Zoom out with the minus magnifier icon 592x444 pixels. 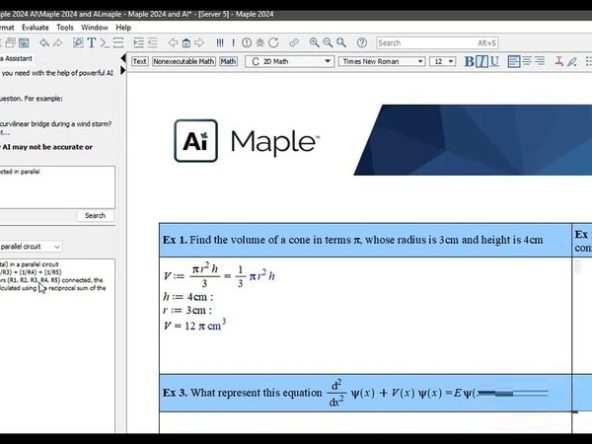[328, 43]
